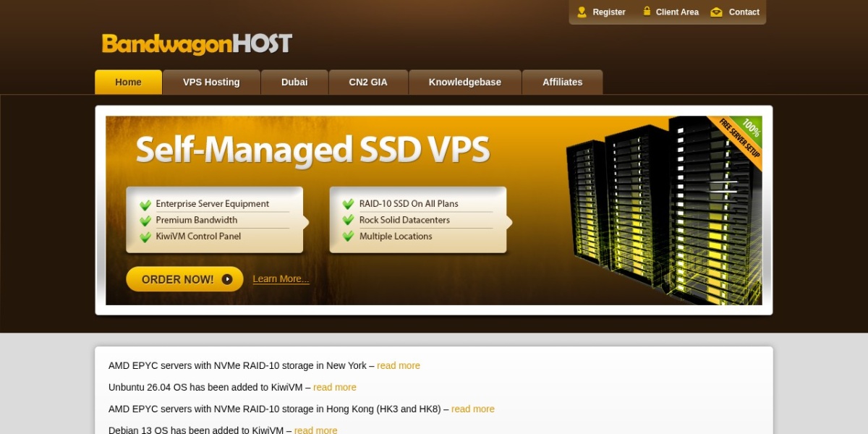Open the Knowledgebase tab

[x=465, y=82]
